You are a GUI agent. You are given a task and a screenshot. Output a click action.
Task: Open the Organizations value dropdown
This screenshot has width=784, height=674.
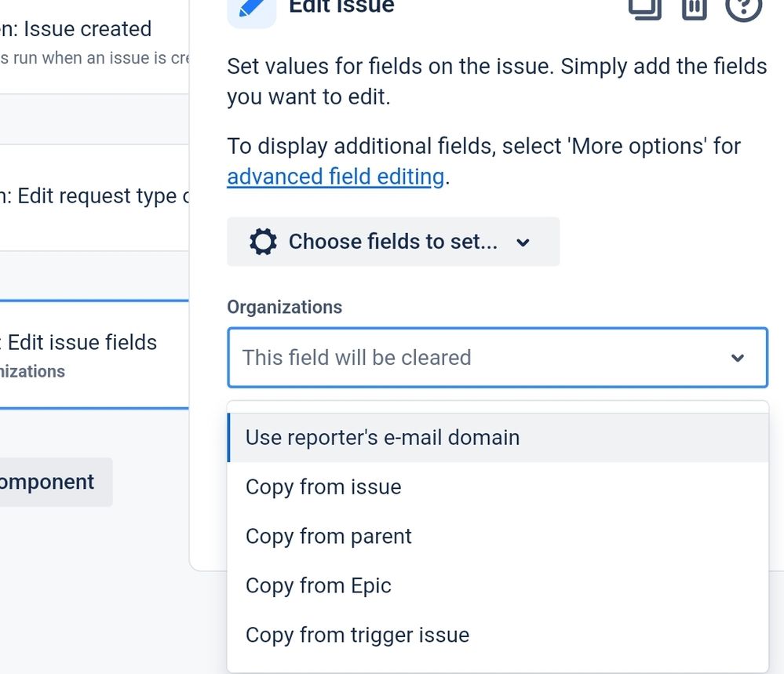click(x=497, y=358)
